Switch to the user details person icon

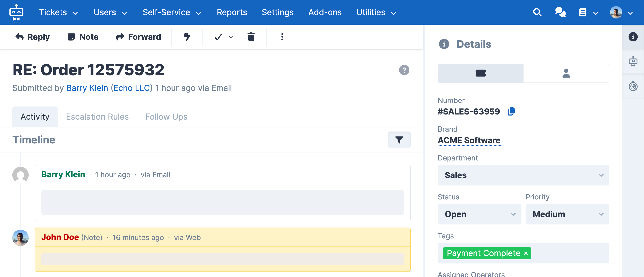point(566,73)
